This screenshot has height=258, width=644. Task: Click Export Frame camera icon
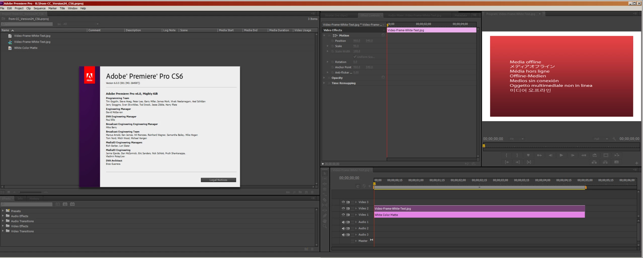(x=616, y=162)
